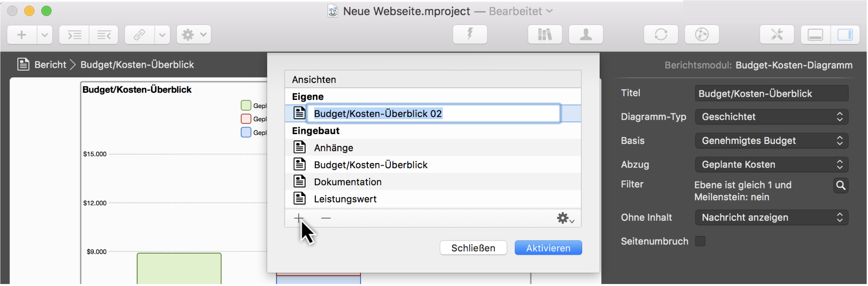Click the Sync refresh icon
This screenshot has height=286, width=868.
click(661, 34)
